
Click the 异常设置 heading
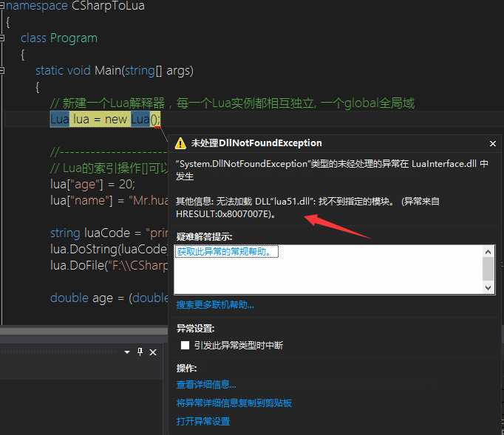[195, 329]
